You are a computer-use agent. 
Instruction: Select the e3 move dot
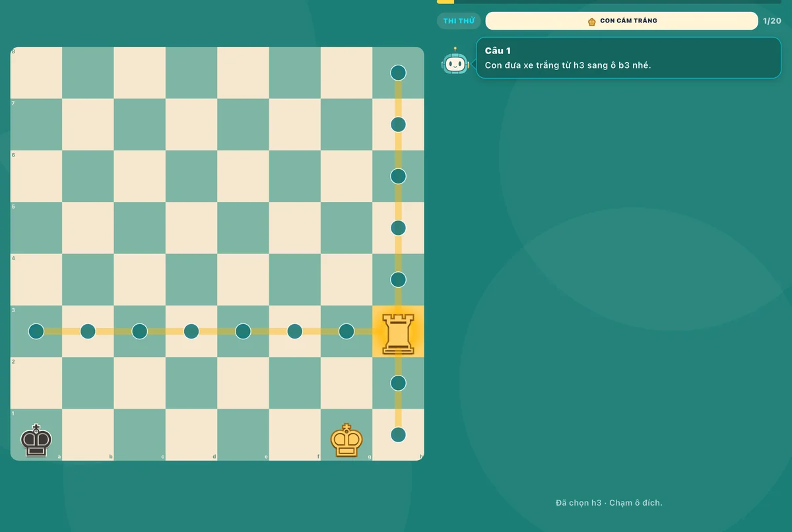click(243, 331)
